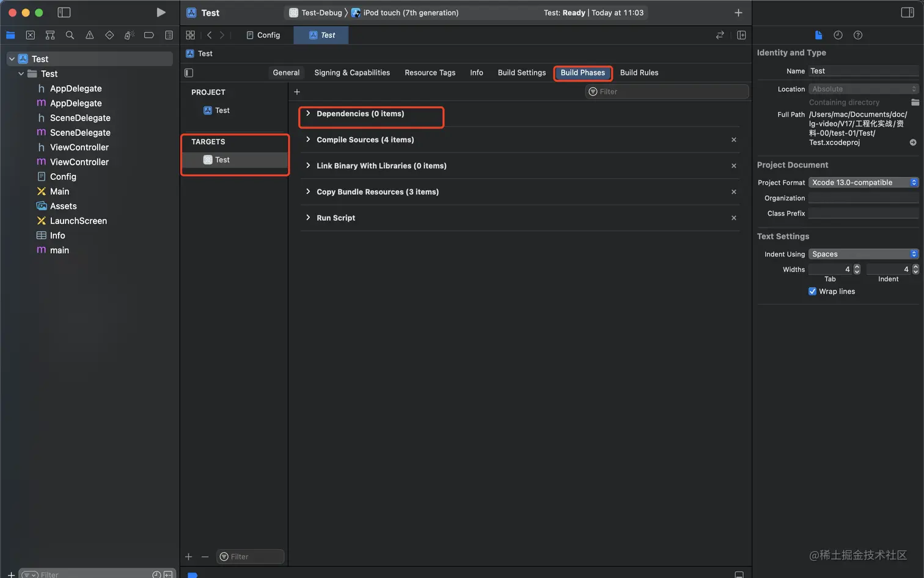The width and height of the screenshot is (924, 578).
Task: Add a new build phase
Action: (297, 92)
